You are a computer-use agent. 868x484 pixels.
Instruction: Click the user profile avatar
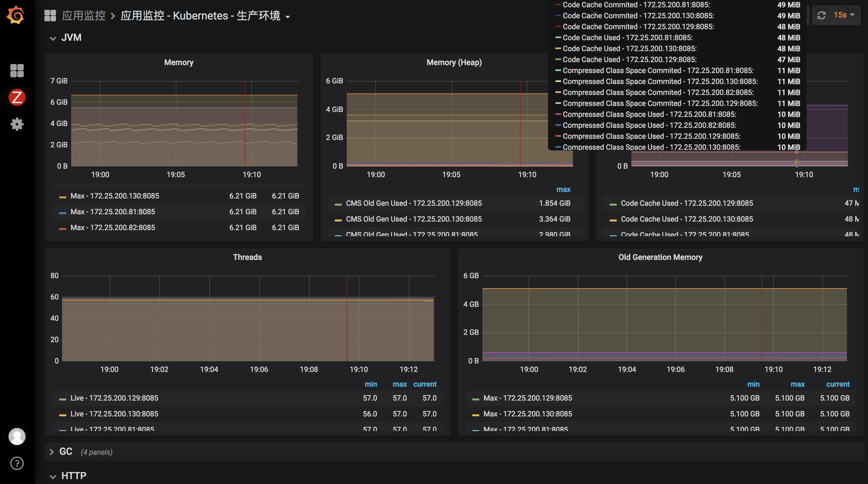coord(17,436)
